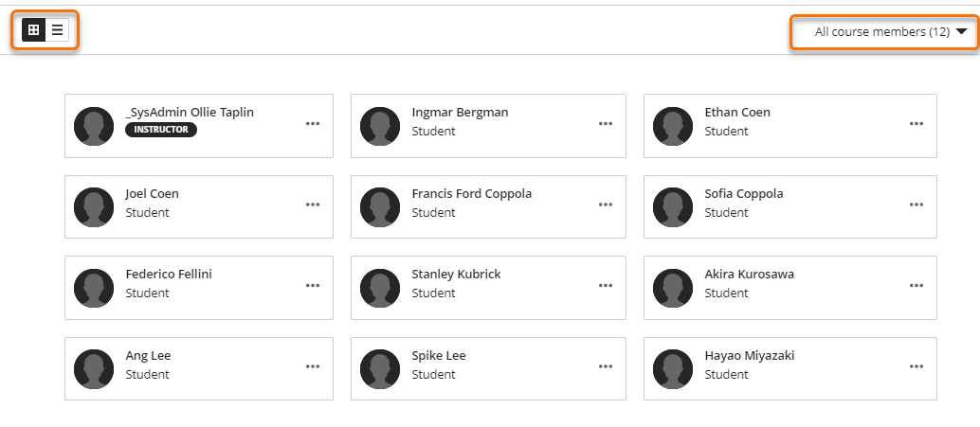Screen dimensions: 980x427
Task: Click Ang Lee's profile avatar
Action: (94, 367)
